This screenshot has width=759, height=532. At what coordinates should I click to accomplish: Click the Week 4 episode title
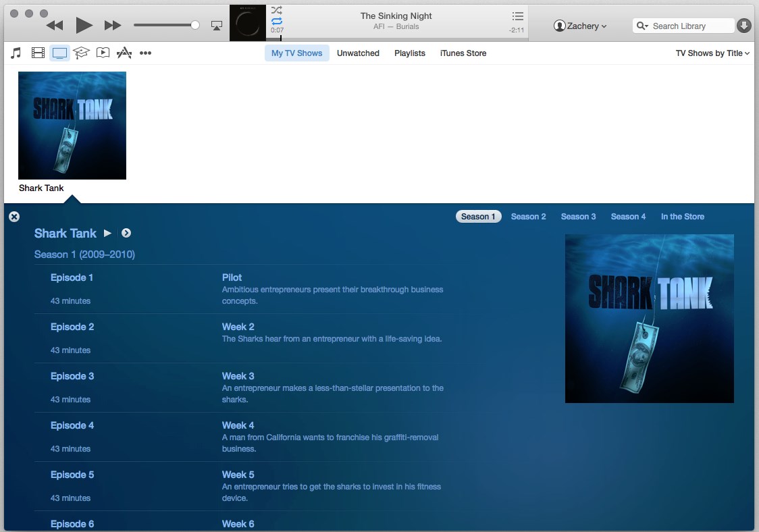(238, 425)
